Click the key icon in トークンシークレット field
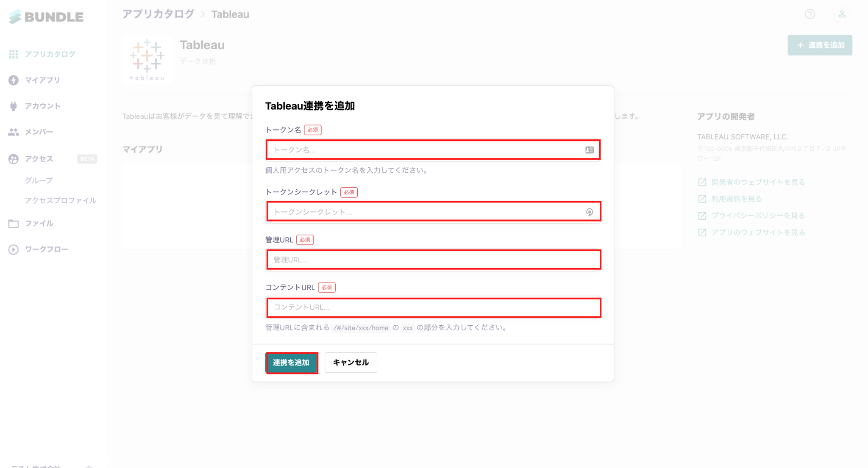Image resolution: width=868 pixels, height=468 pixels. [590, 212]
